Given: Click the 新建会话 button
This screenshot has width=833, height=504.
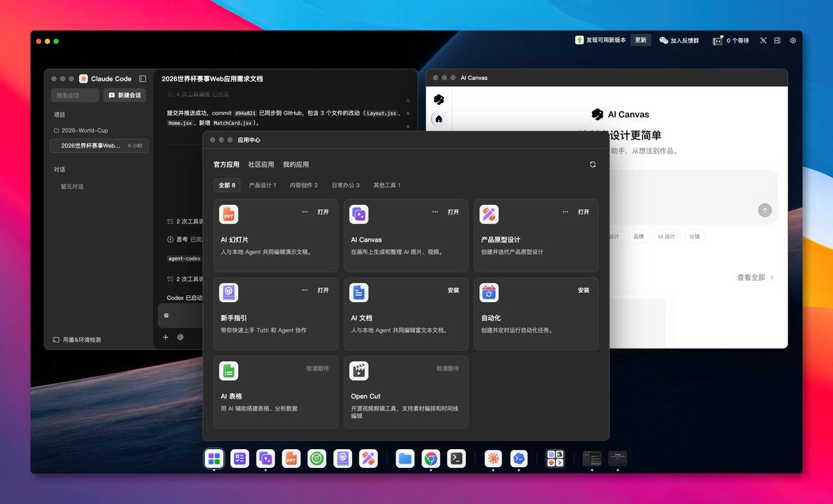Looking at the screenshot, I should point(125,95).
